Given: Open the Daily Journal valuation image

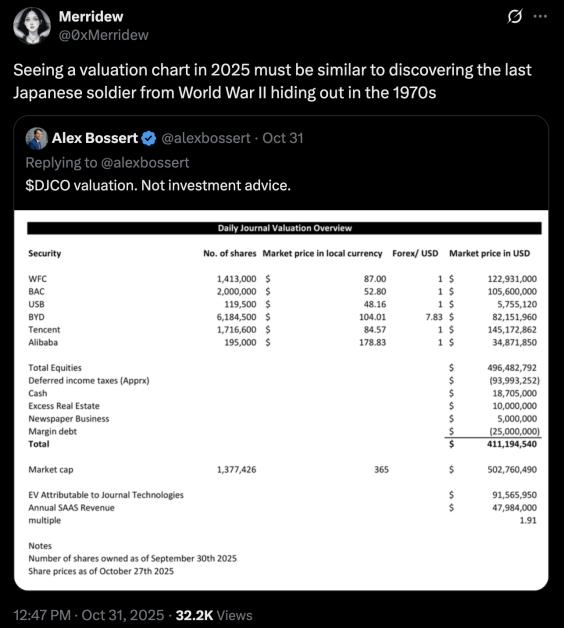Looking at the screenshot, I should point(281,400).
